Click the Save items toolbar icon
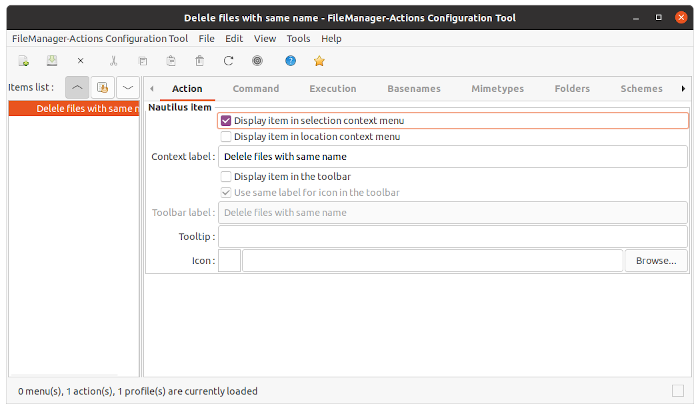The width and height of the screenshot is (700, 410). [x=52, y=61]
